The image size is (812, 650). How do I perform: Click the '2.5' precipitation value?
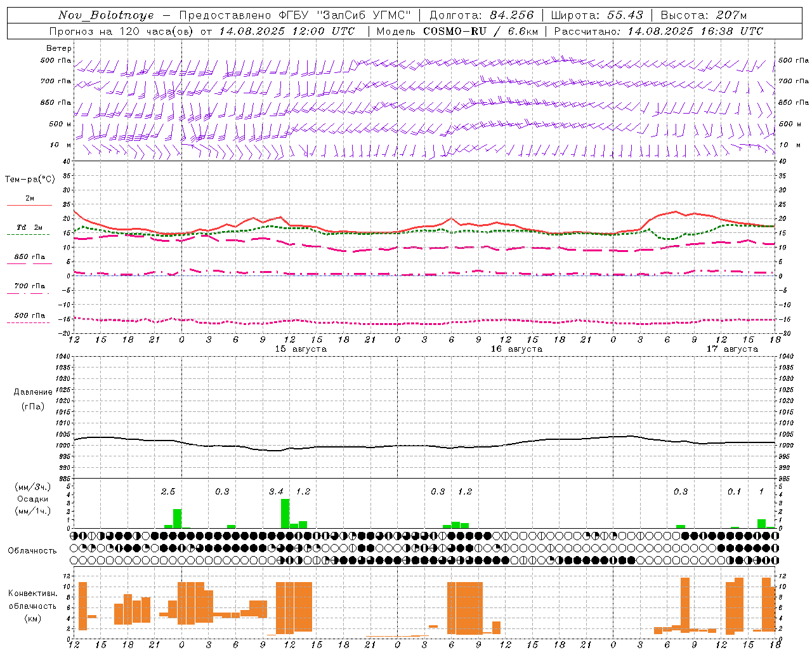(x=167, y=491)
